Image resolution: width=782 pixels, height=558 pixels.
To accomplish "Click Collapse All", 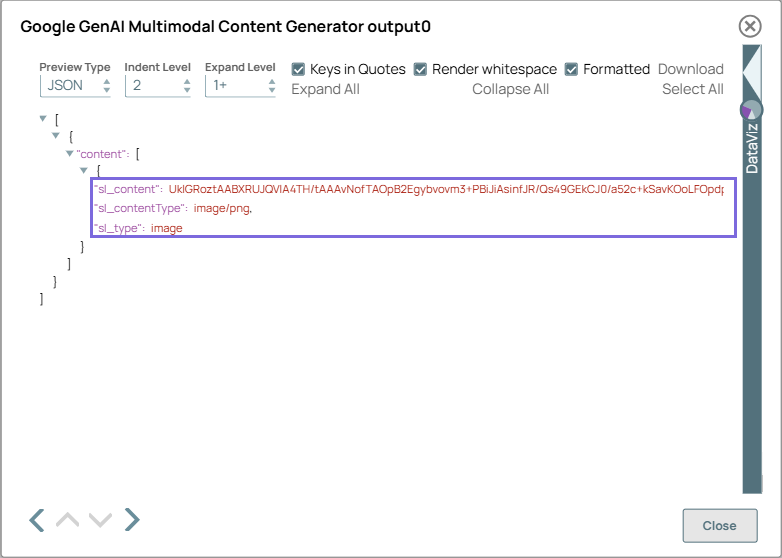I will tap(510, 89).
